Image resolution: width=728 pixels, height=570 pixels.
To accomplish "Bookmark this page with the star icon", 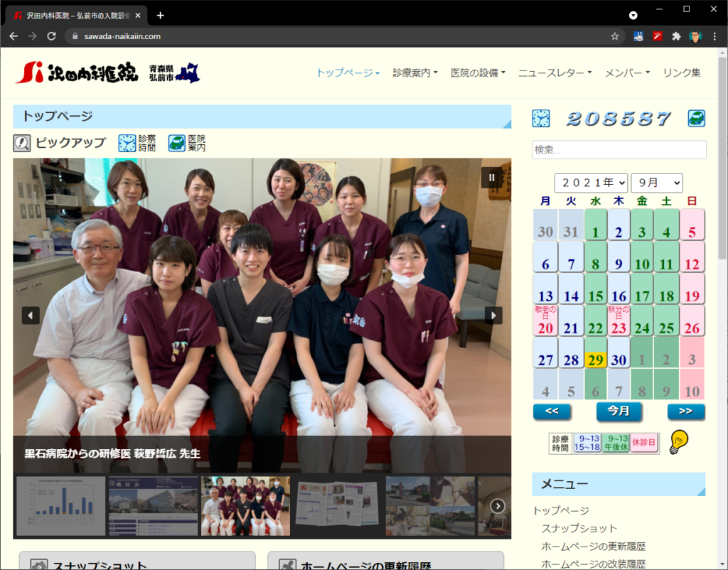I will point(615,36).
